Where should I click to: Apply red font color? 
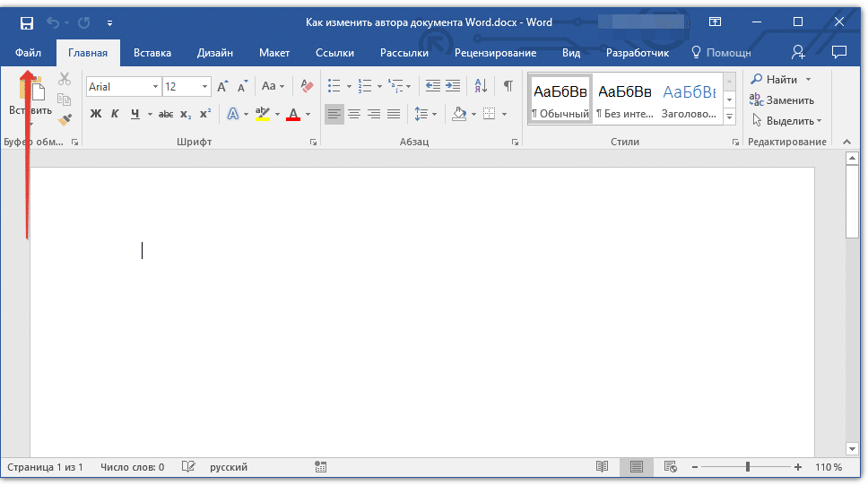pos(293,115)
